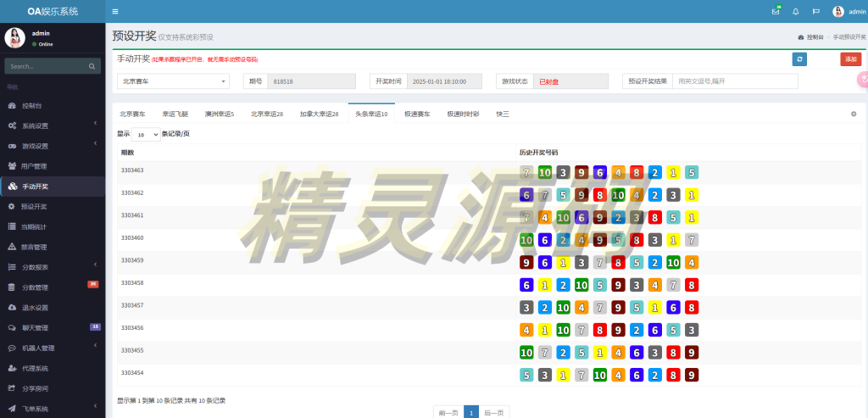Click the 期号 818518 field

(x=311, y=81)
